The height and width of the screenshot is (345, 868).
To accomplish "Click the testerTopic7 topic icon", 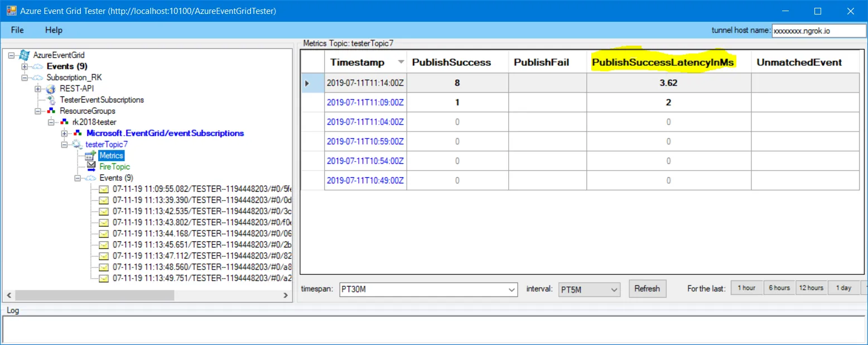I will pos(78,144).
